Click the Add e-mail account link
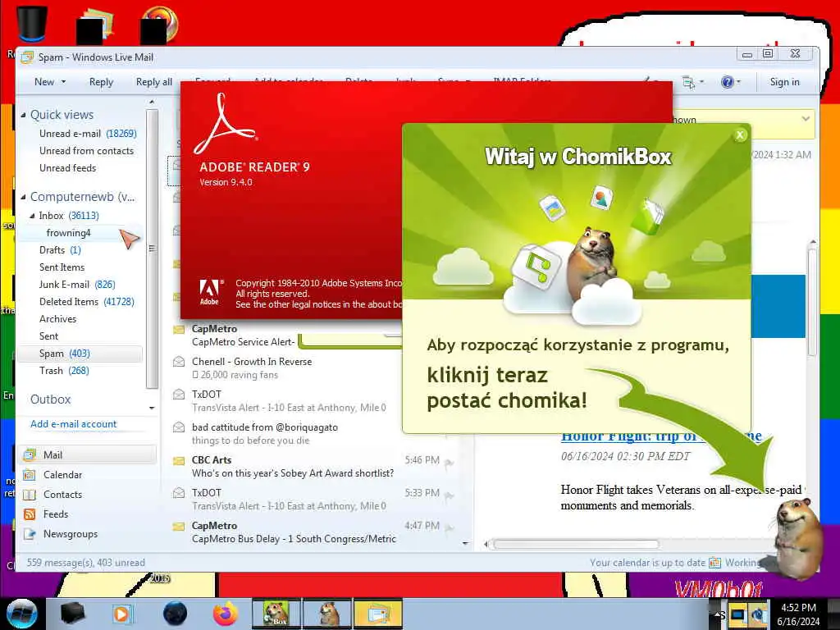This screenshot has height=630, width=840. [x=73, y=424]
